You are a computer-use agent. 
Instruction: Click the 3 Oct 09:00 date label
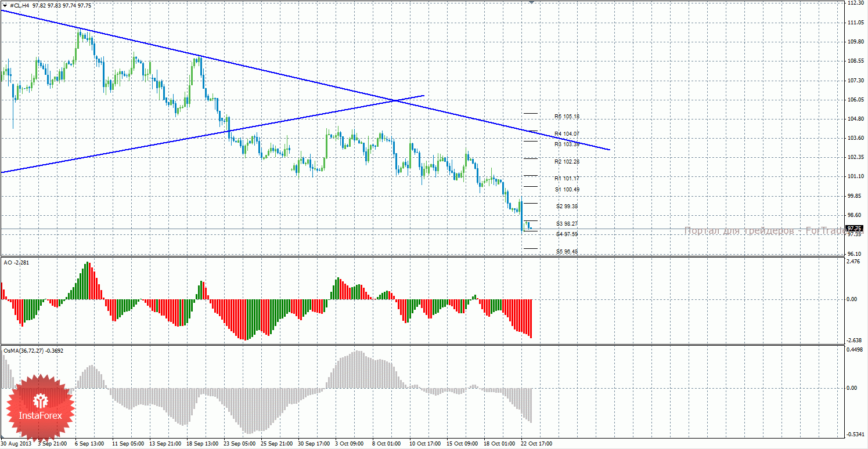point(350,444)
